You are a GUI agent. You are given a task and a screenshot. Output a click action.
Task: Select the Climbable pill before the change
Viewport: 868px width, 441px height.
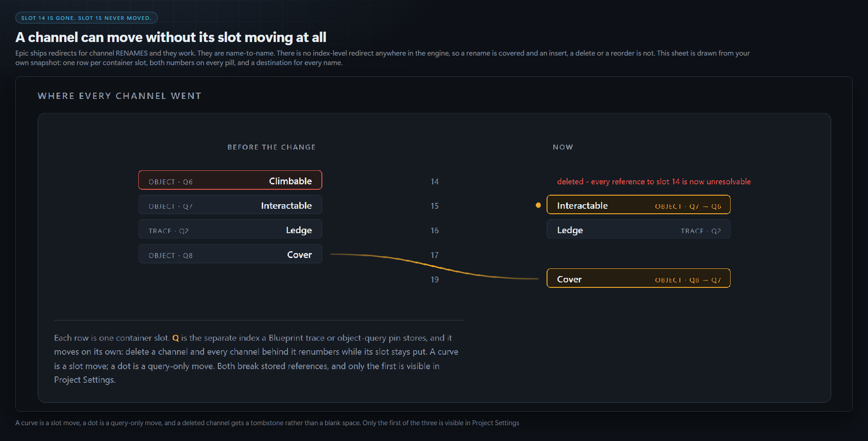click(230, 180)
